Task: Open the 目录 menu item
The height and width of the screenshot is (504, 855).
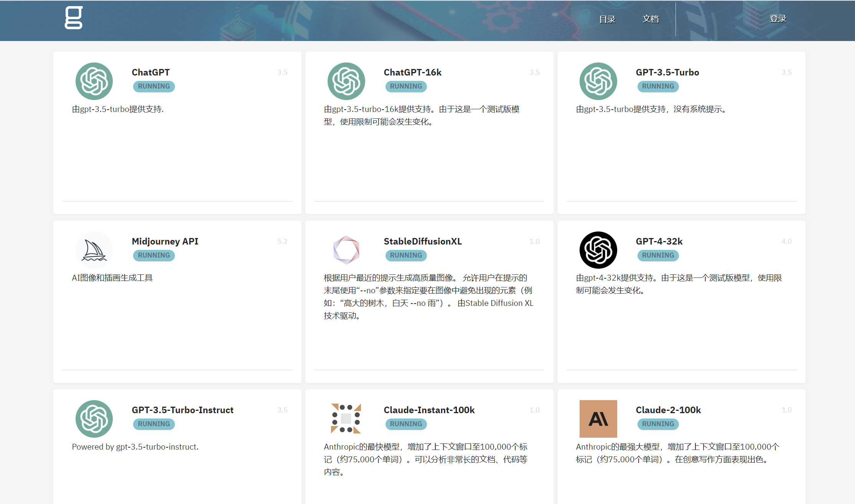Action: pyautogui.click(x=607, y=19)
